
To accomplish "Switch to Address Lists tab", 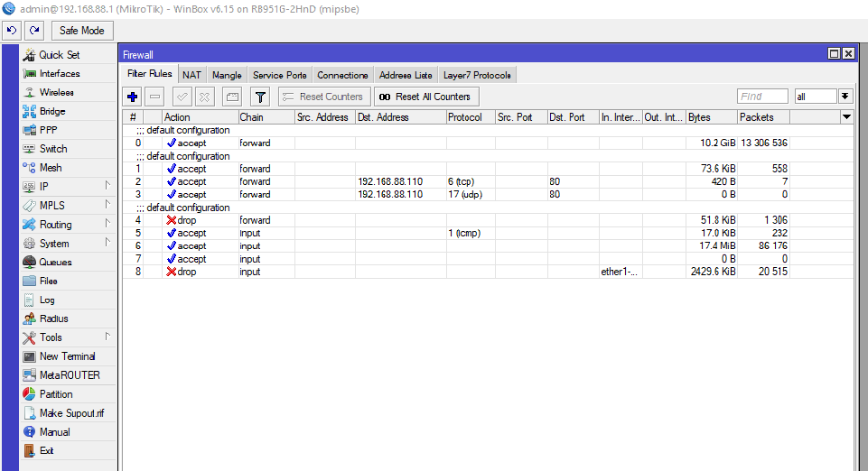I will click(x=406, y=75).
